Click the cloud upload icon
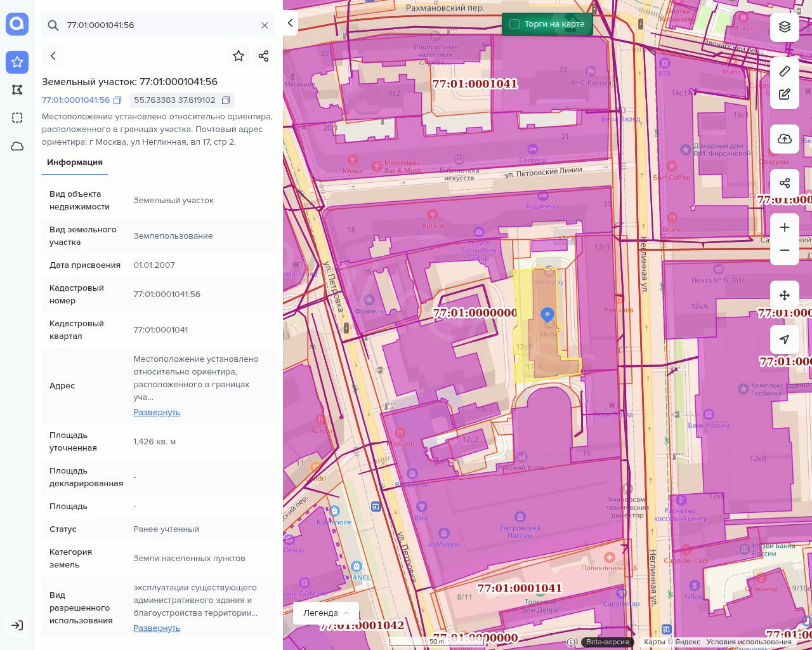Image resolution: width=812 pixels, height=650 pixels. click(x=785, y=139)
